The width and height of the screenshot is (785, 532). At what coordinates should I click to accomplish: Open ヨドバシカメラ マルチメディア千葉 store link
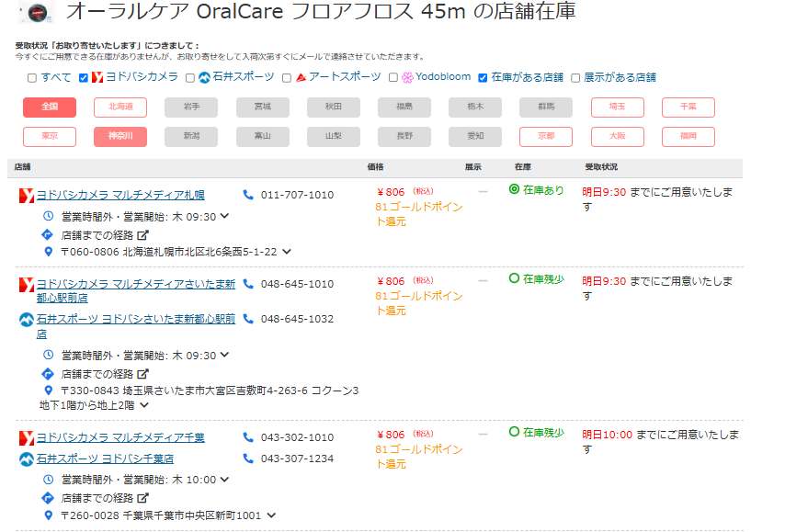tap(120, 437)
